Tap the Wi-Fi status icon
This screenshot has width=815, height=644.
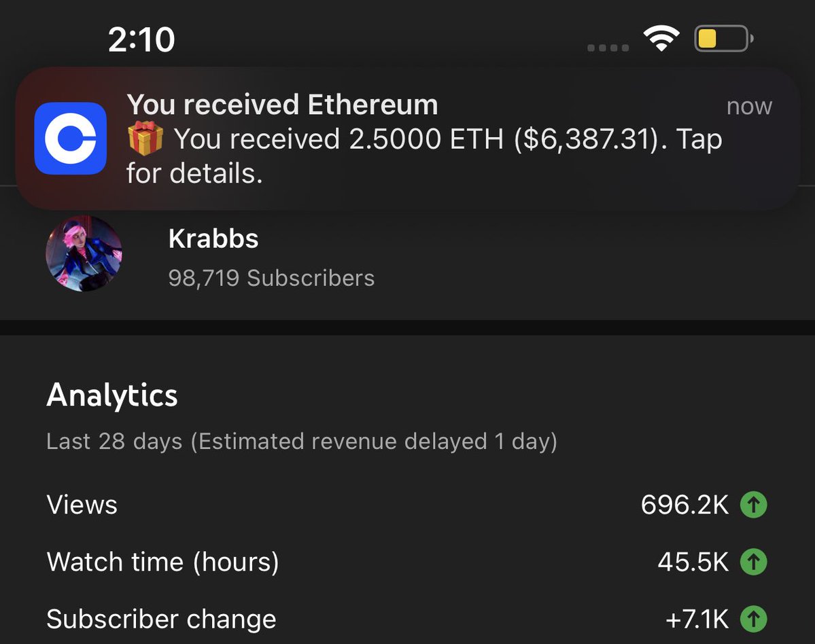click(660, 39)
